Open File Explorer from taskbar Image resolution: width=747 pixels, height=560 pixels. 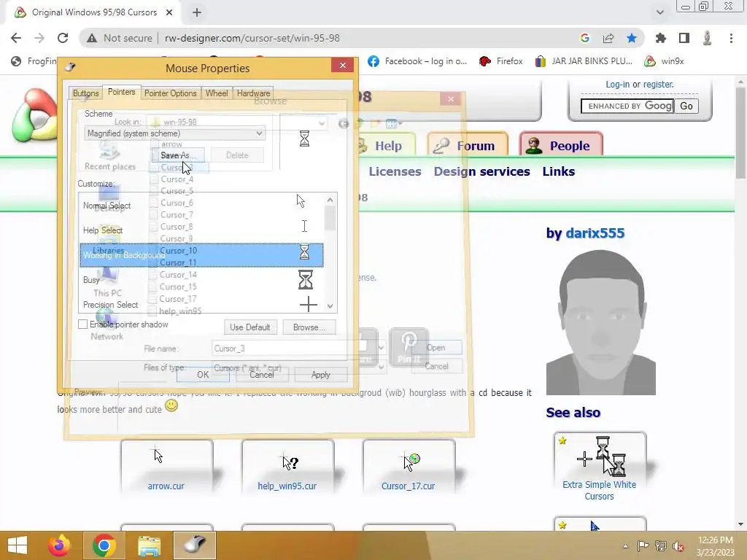click(x=149, y=545)
